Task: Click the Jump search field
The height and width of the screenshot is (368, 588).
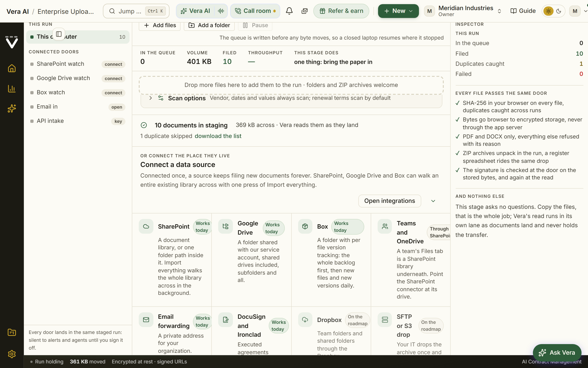Action: (x=136, y=11)
